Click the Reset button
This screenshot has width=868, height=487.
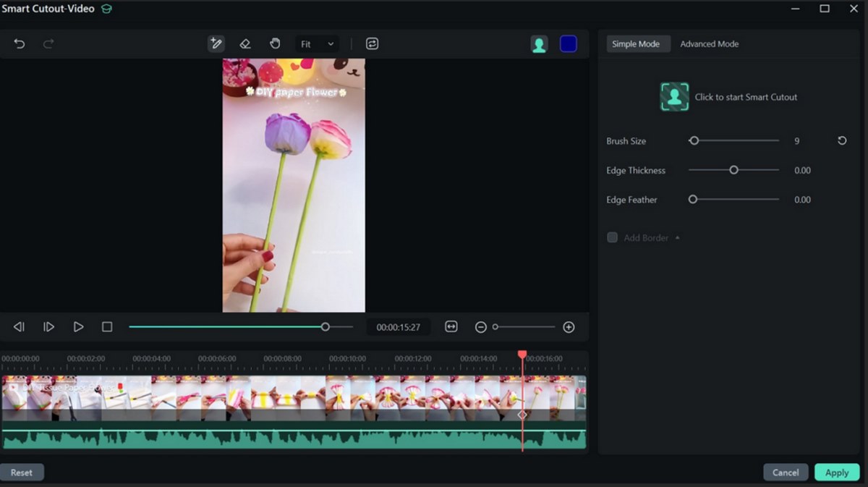tap(22, 473)
